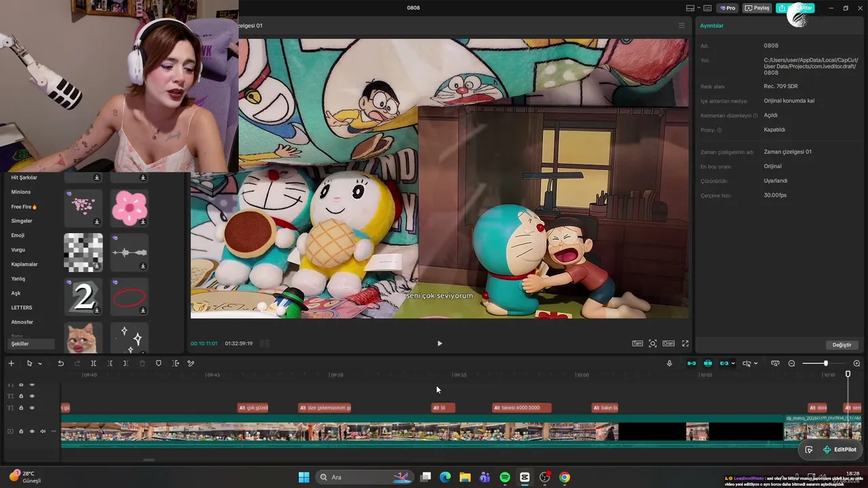The width and height of the screenshot is (868, 488).
Task: Select the 'Yanlış' sticker category
Action: click(x=18, y=279)
